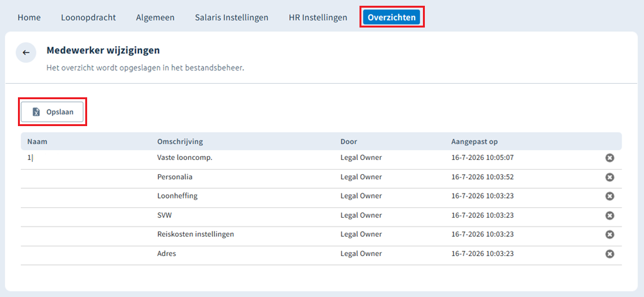Remove the Loonheffing row

tap(610, 196)
